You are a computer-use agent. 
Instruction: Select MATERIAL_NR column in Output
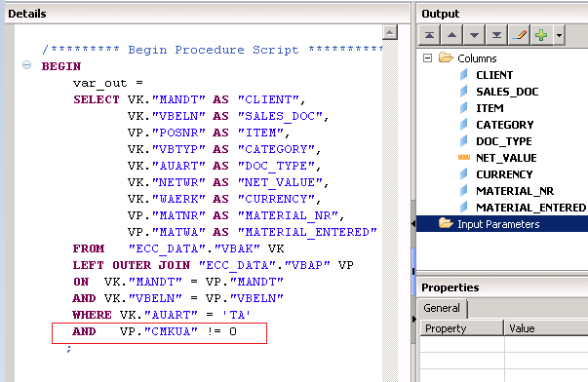coord(515,191)
